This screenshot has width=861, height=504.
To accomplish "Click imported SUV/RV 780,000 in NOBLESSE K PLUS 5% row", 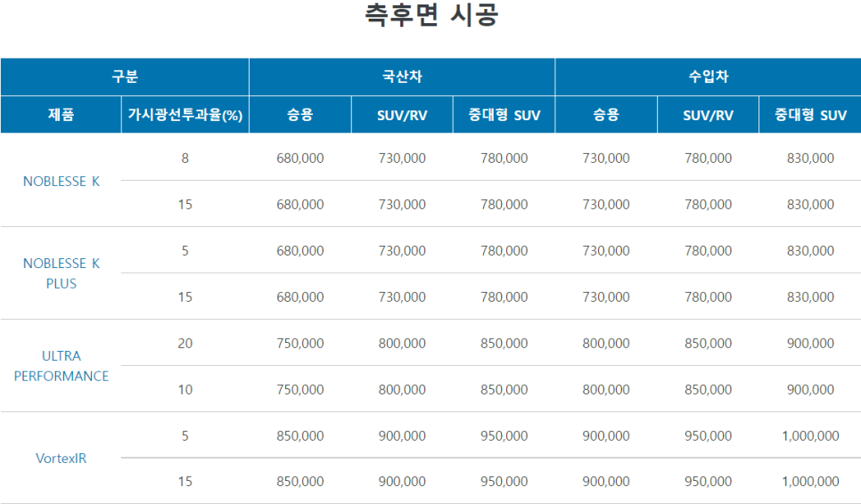I will (x=709, y=251).
